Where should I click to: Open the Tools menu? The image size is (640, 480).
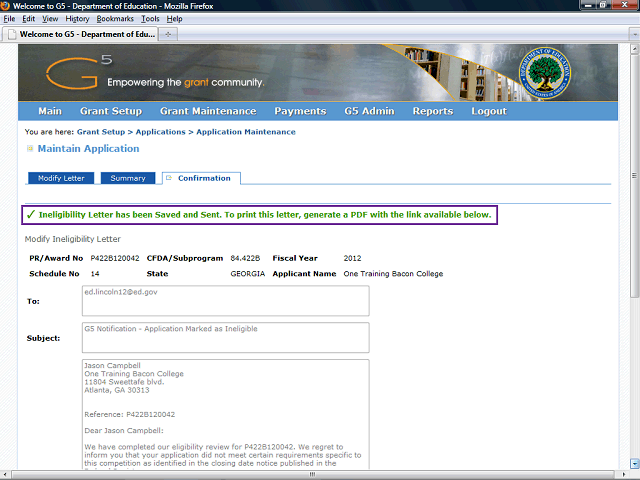click(150, 19)
